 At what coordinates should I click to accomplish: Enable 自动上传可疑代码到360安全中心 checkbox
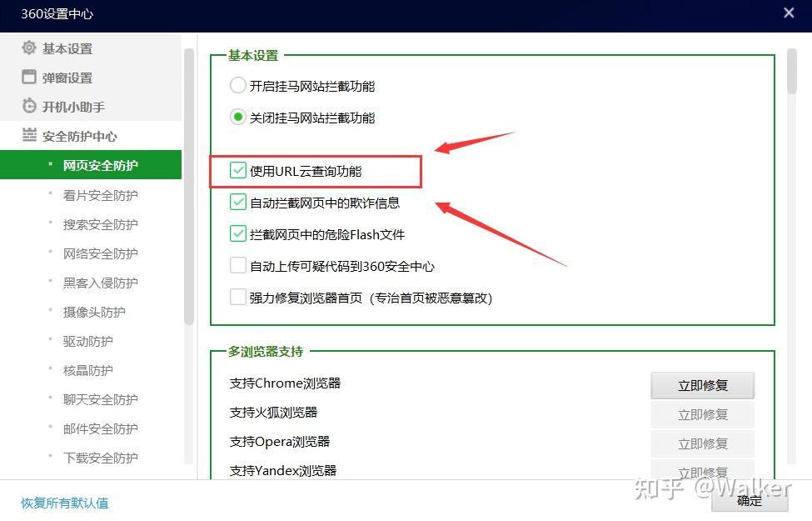pos(237,265)
